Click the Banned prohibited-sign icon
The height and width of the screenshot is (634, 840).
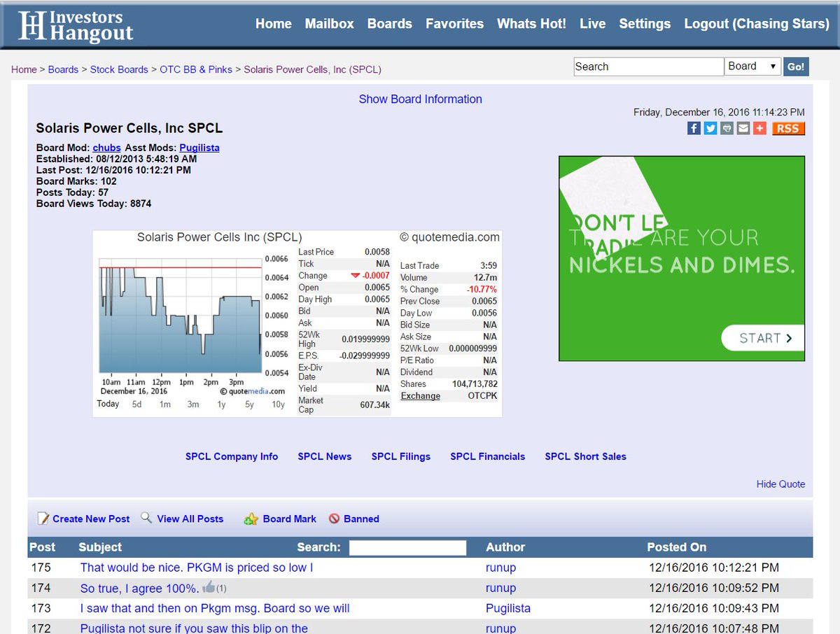(x=335, y=519)
